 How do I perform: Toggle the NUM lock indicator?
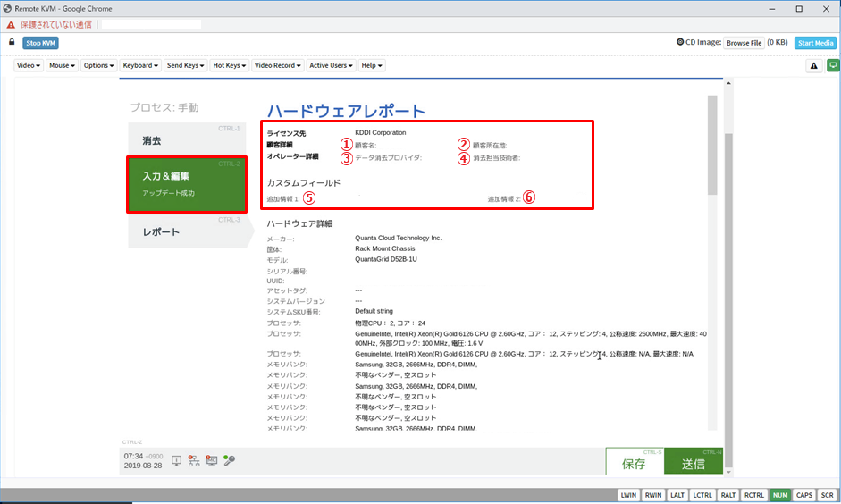[x=780, y=494]
